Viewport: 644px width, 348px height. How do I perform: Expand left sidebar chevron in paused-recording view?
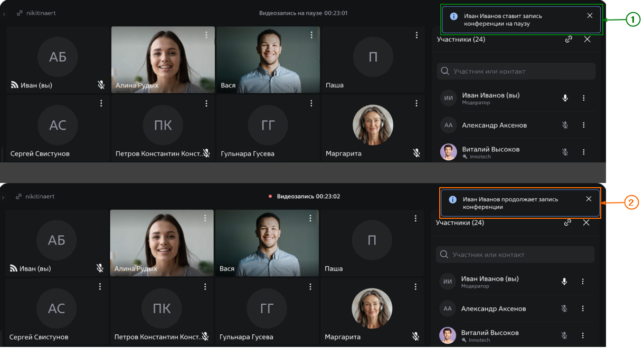4,14
